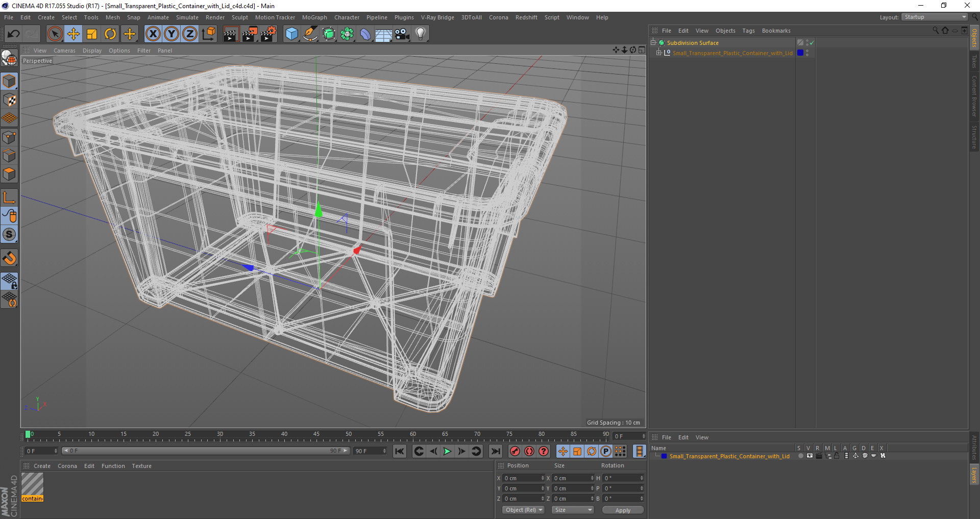Image resolution: width=980 pixels, height=519 pixels.
Task: Toggle the Y axis lock
Action: pos(171,34)
